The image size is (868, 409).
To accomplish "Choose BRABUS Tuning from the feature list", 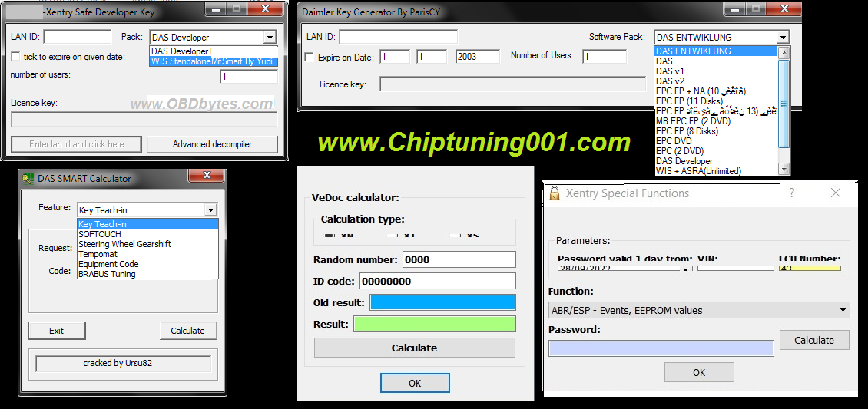I will pos(107,274).
